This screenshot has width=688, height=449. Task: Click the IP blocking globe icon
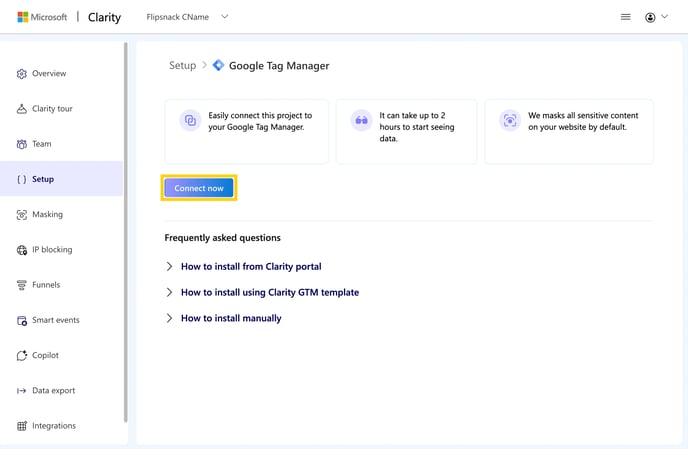click(22, 250)
